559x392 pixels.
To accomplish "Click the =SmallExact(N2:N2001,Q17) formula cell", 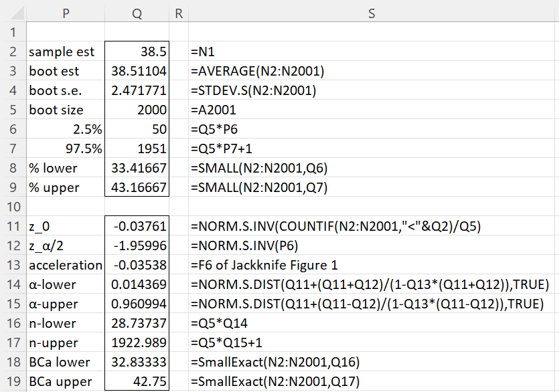I will (x=268, y=381).
